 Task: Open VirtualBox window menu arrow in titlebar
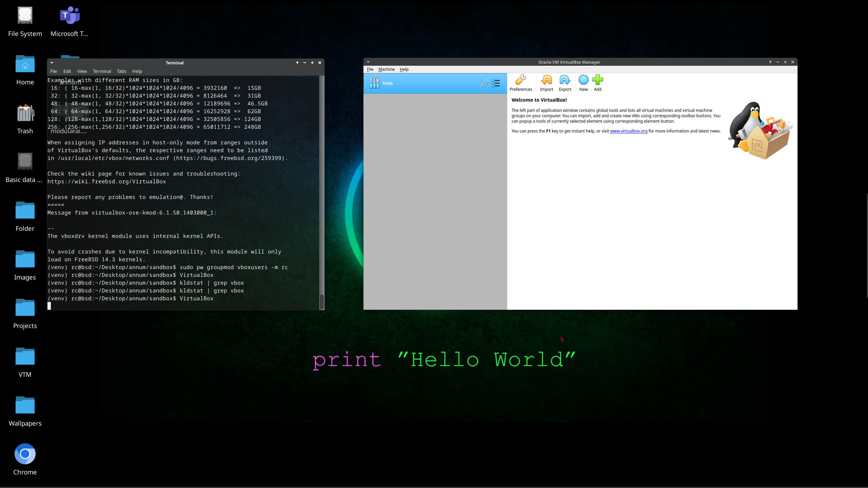[x=368, y=62]
